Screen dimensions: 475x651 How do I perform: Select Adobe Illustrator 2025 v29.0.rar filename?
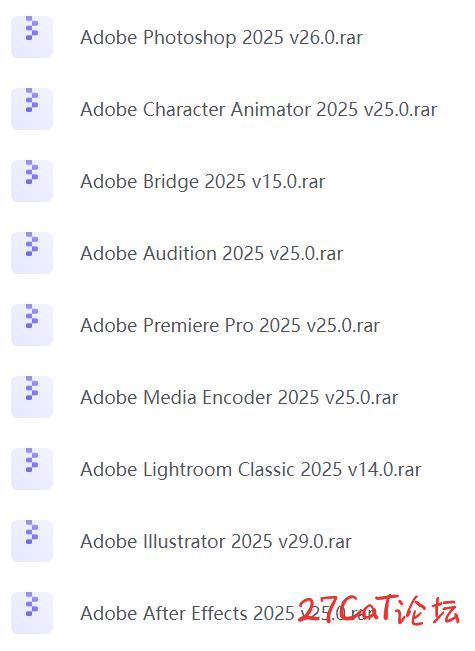coord(216,541)
